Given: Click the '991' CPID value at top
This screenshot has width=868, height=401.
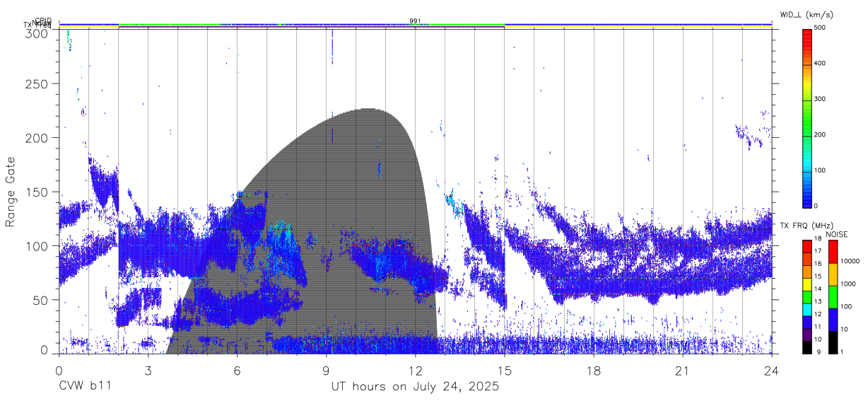Looking at the screenshot, I should [x=415, y=21].
